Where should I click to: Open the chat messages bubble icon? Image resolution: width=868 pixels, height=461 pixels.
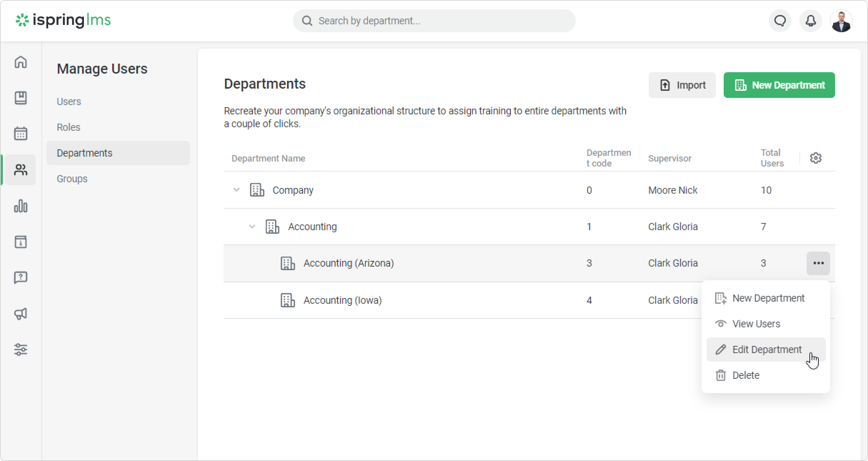coord(780,21)
